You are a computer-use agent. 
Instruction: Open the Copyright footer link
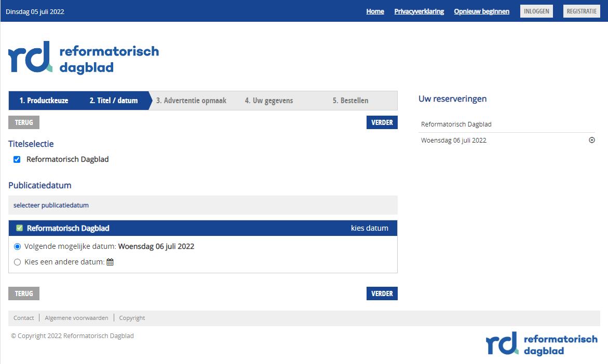point(132,318)
